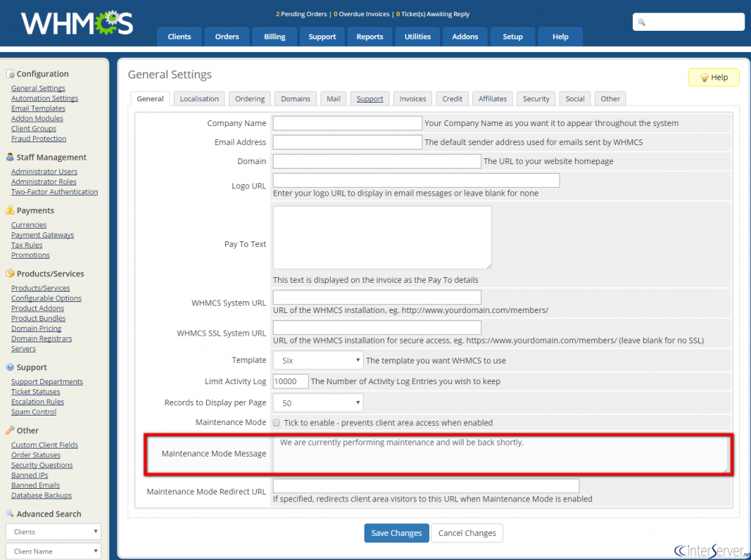Open the Pending Orders status link
Image resolution: width=751 pixels, height=560 pixels.
[x=301, y=14]
